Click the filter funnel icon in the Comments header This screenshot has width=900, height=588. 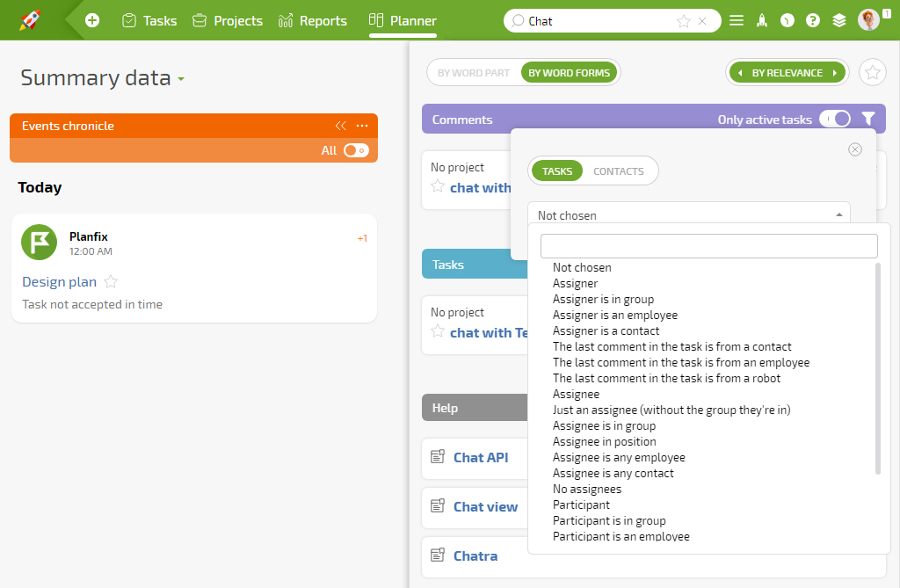867,119
